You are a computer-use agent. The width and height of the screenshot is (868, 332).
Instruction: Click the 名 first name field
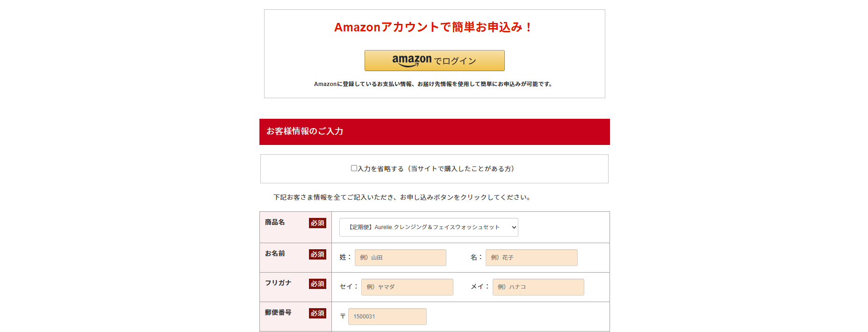tap(531, 258)
